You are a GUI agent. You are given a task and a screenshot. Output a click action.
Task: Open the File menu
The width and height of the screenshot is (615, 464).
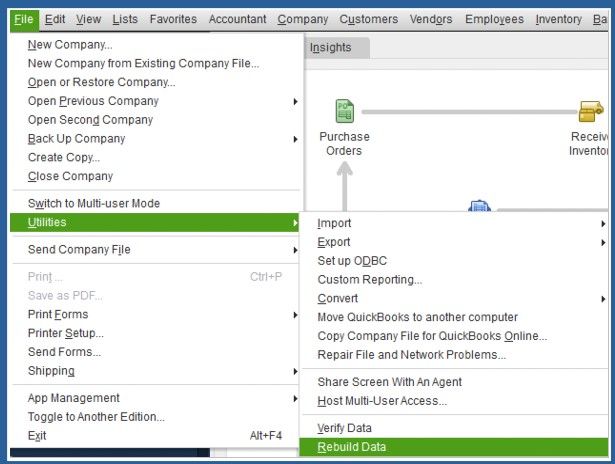point(24,20)
